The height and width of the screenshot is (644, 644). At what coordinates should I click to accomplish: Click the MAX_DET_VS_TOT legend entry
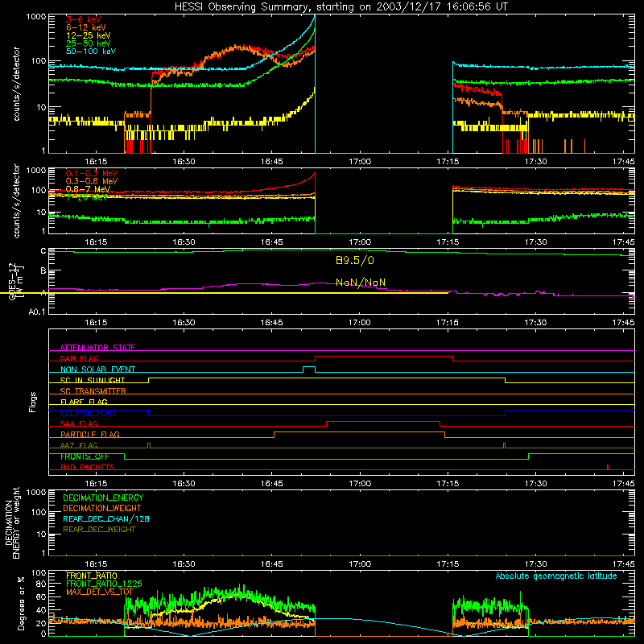[x=100, y=592]
